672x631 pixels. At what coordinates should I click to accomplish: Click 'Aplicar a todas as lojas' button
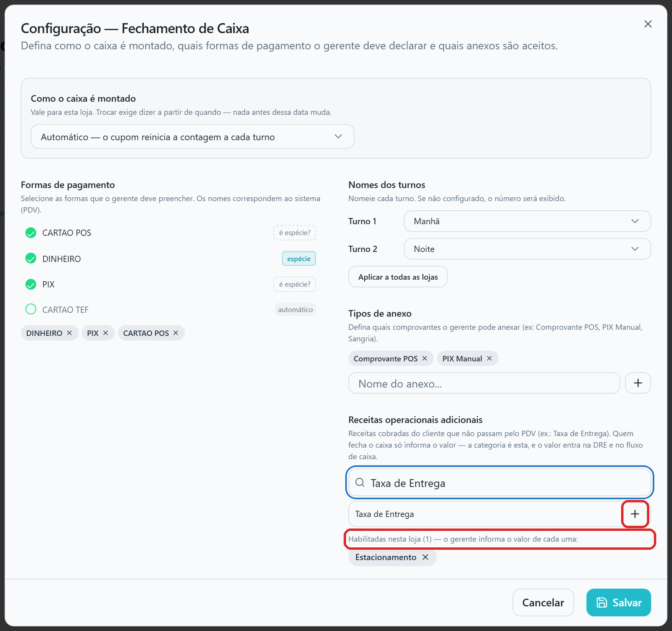(398, 277)
